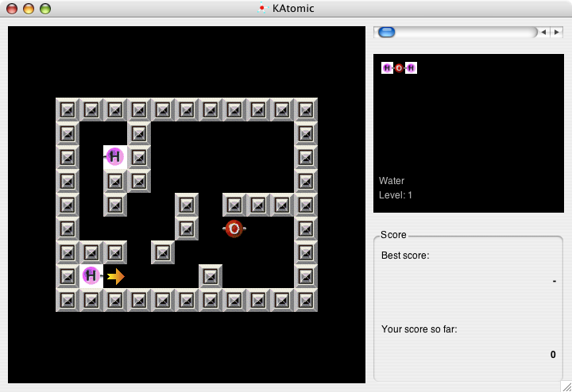Click the left hydrogen in molecule preview
The height and width of the screenshot is (392, 572).
[x=387, y=67]
